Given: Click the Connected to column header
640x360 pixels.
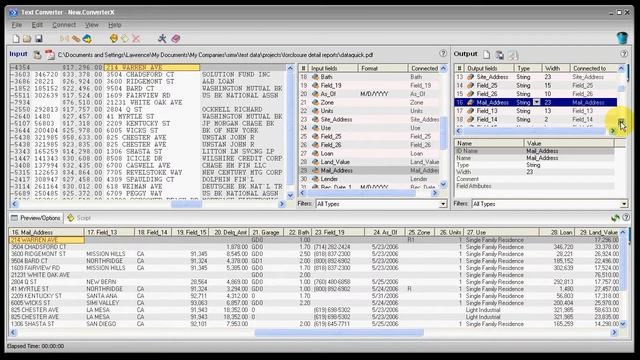Looking at the screenshot, I should point(593,68).
